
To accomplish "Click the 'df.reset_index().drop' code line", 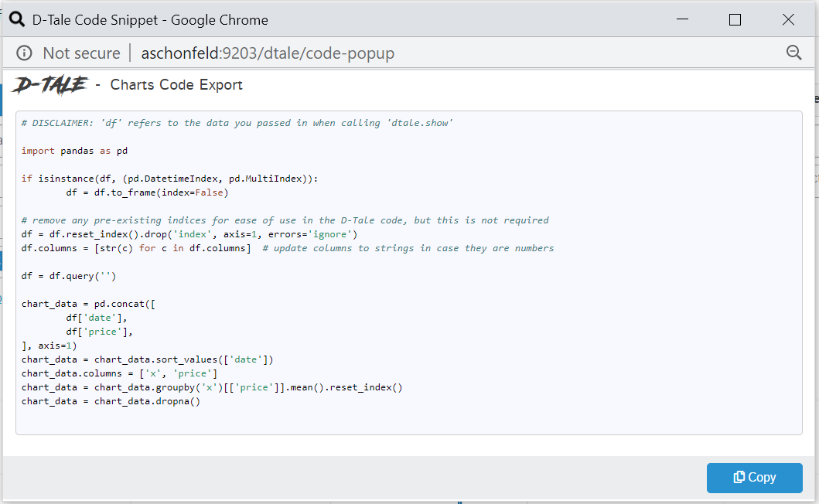I will [x=189, y=234].
